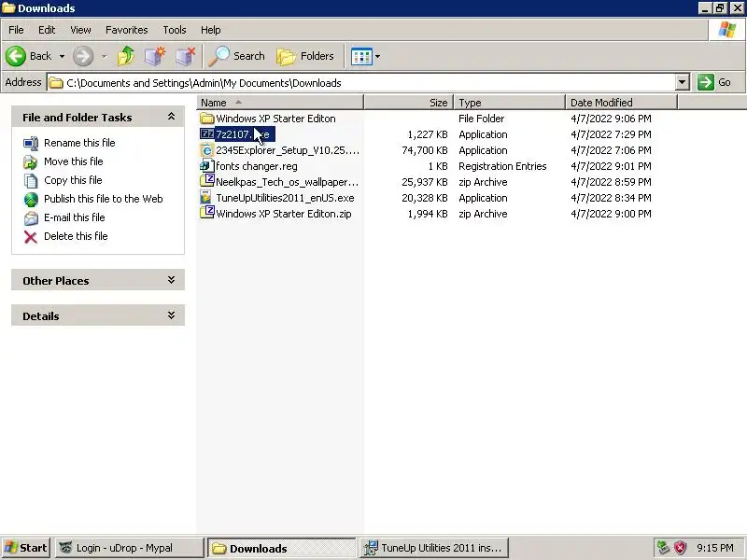Click the 7z2107.exe file icon
This screenshot has width=747, height=560.
(x=206, y=134)
